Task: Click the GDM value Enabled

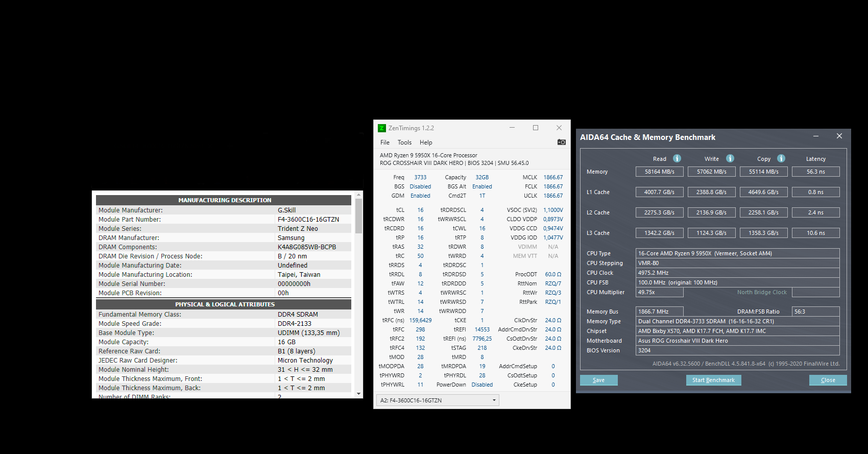Action: [x=420, y=196]
